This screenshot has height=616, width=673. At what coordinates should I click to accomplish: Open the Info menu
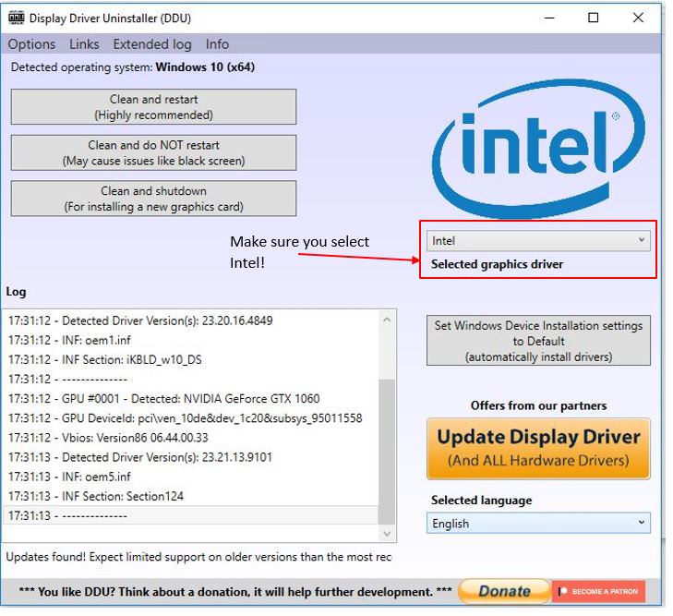point(217,44)
